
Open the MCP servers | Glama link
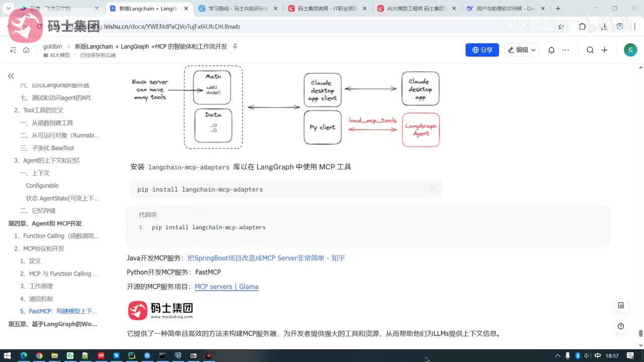[226, 287]
